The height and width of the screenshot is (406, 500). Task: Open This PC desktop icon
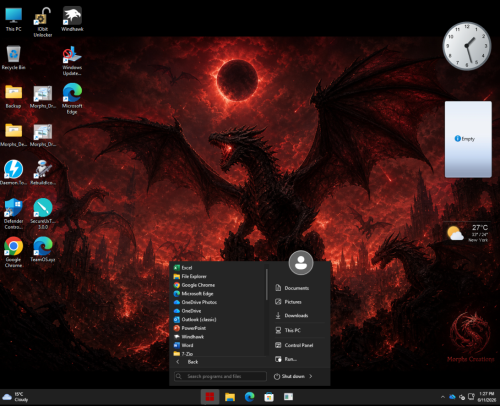14,19
